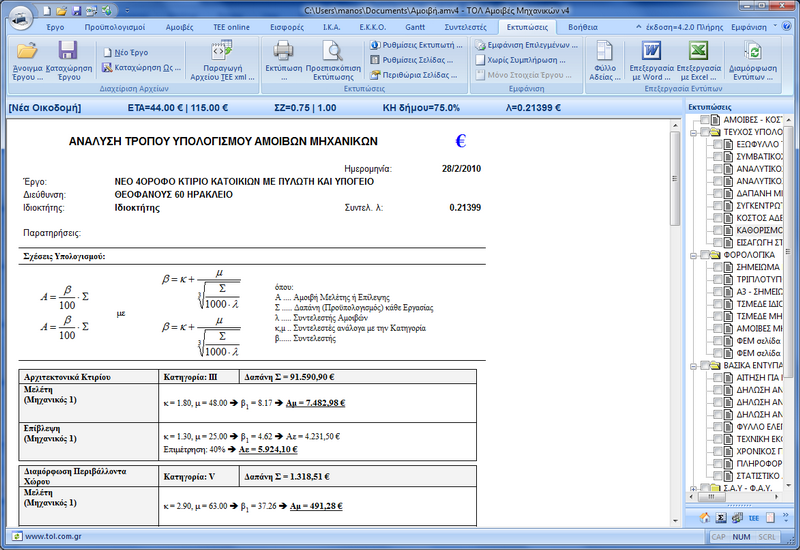Screen dimensions: 800x550
Task: Check the ΦΟΡΟΛΟΓΙΚΑ folder checkbox
Action: (x=706, y=255)
